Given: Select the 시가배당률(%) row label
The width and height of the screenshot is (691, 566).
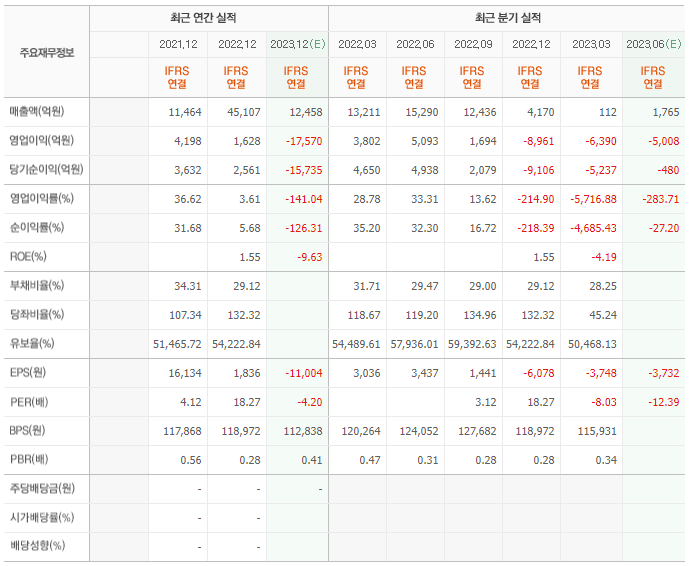Looking at the screenshot, I should coord(42,518).
